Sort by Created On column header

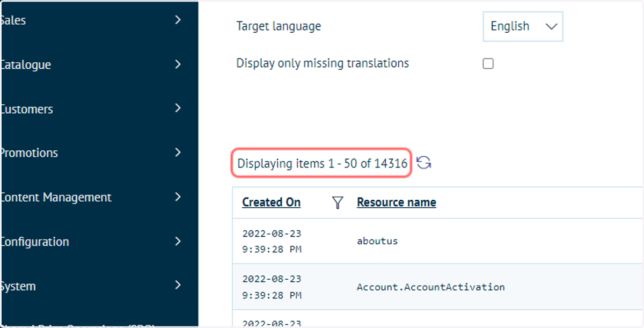pyautogui.click(x=271, y=202)
